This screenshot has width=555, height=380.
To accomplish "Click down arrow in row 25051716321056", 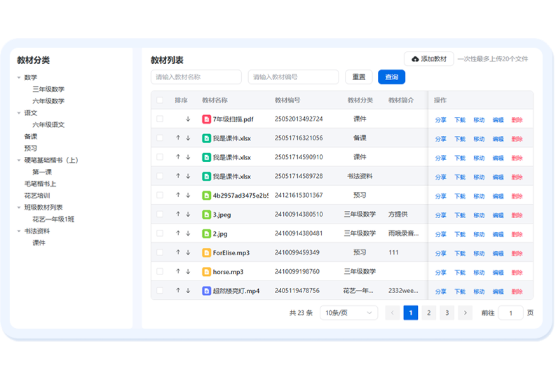I will pyautogui.click(x=188, y=138).
